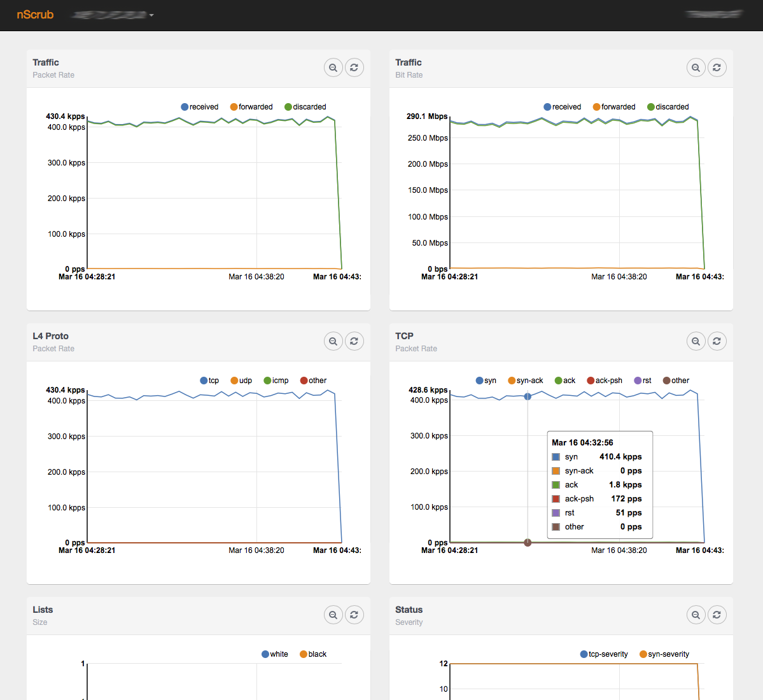The image size is (763, 700).
Task: Refresh the Traffic Bit Rate chart
Action: pyautogui.click(x=717, y=67)
